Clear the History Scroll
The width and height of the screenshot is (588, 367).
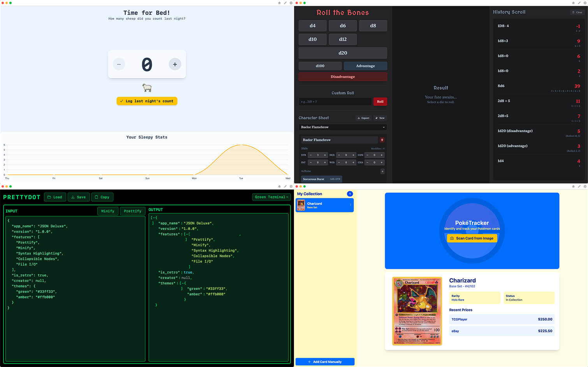(x=577, y=12)
